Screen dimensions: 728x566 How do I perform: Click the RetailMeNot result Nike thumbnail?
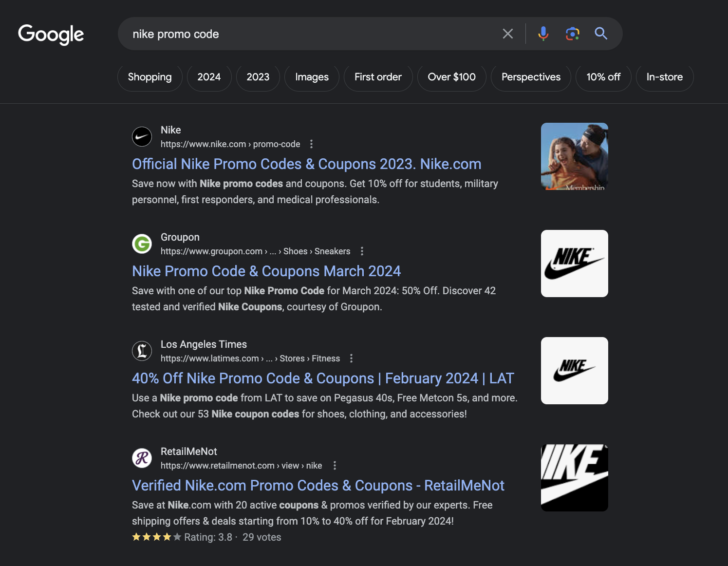(x=575, y=478)
